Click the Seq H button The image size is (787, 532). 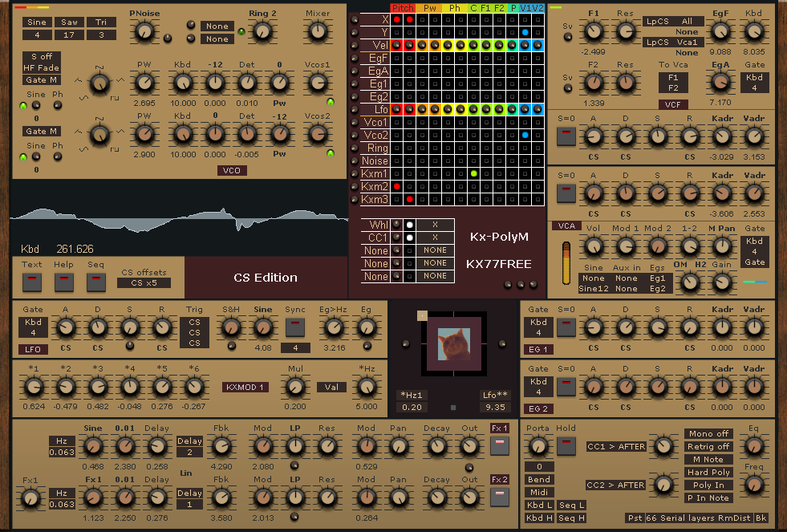(x=571, y=518)
